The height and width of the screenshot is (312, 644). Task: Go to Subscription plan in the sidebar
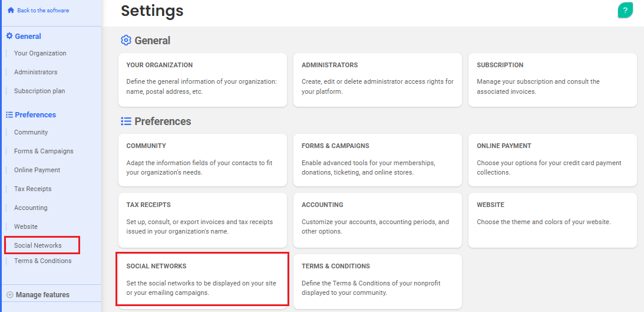(39, 91)
